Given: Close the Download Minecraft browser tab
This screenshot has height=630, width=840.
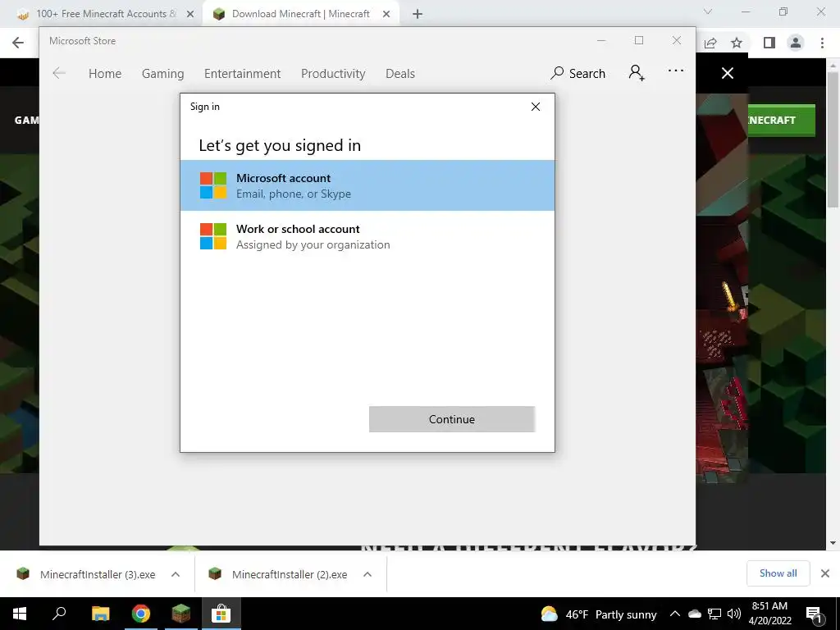Looking at the screenshot, I should 386,15.
